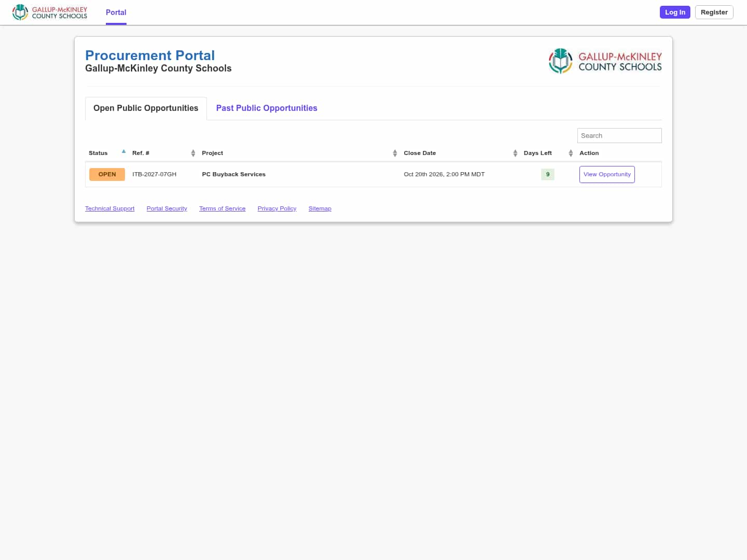Click reference number ITB-2027-07GH
Image resolution: width=747 pixels, height=560 pixels.
click(x=155, y=174)
